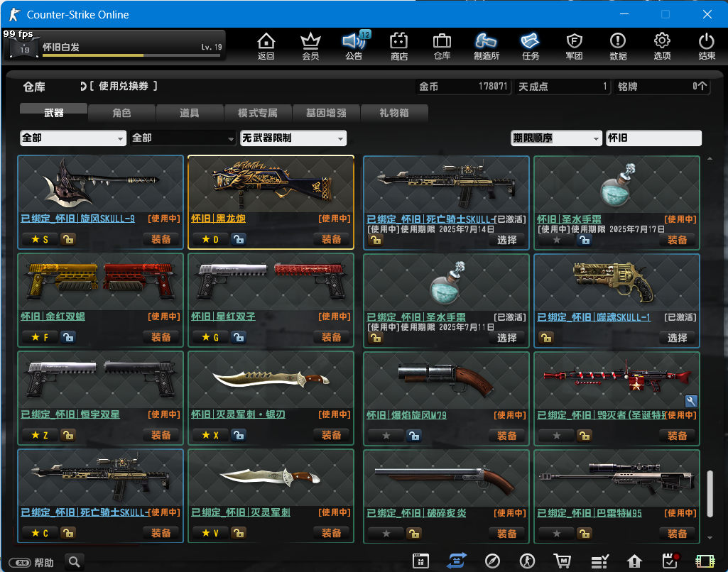Open the 制造所 crafting icon
The width and height of the screenshot is (728, 572).
(x=486, y=46)
